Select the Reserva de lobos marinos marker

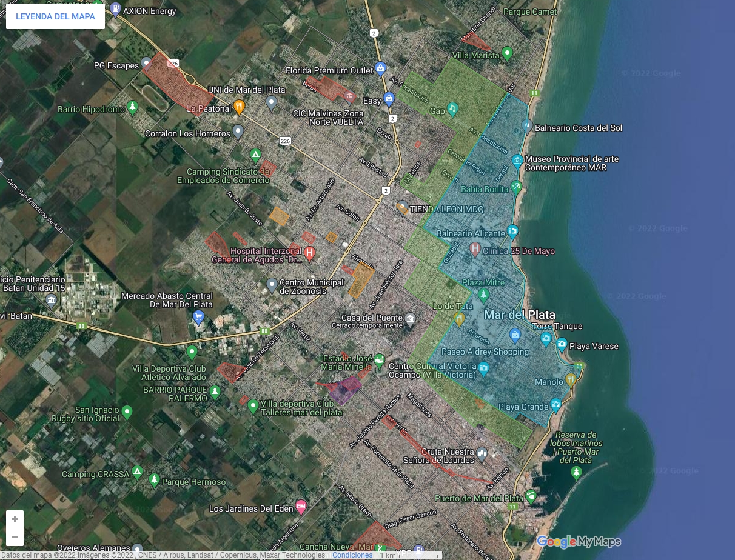pos(576,473)
